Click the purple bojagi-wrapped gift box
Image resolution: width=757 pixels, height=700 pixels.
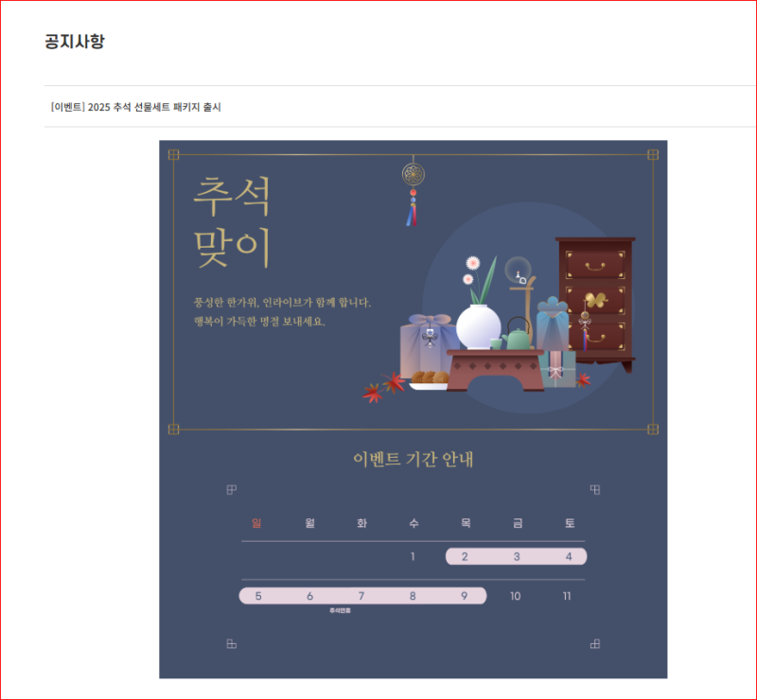click(x=428, y=344)
